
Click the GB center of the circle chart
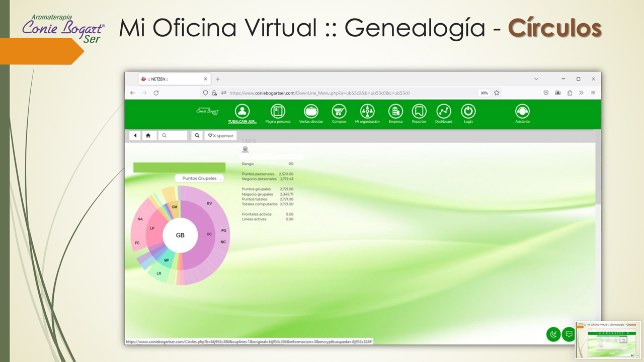point(180,235)
